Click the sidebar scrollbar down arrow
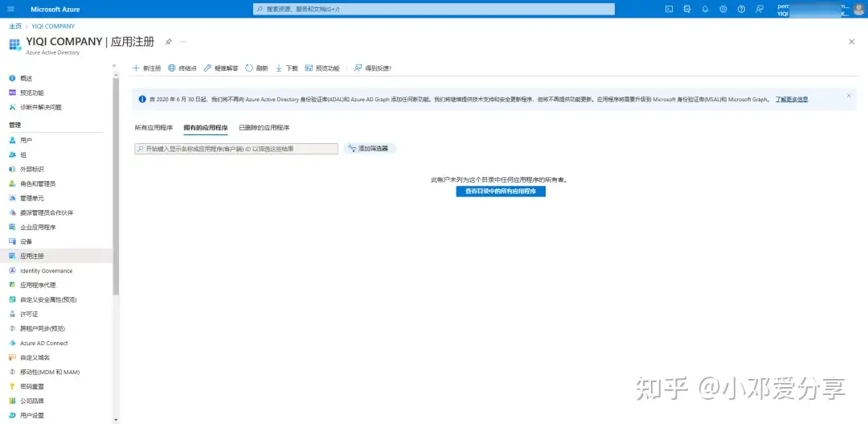Viewport: 868px width, 424px height. (116, 420)
